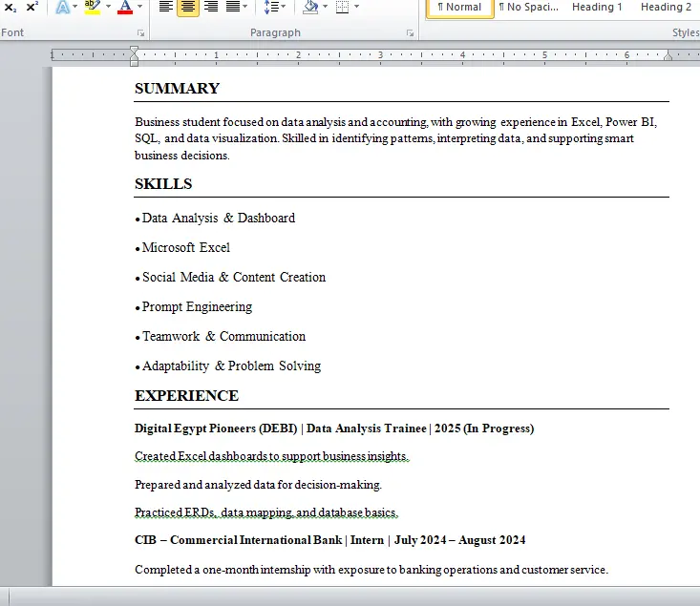Screen dimensions: 700x606
Task: Click 'Adaptability & Problem Solving' bullet
Action: pos(227,366)
